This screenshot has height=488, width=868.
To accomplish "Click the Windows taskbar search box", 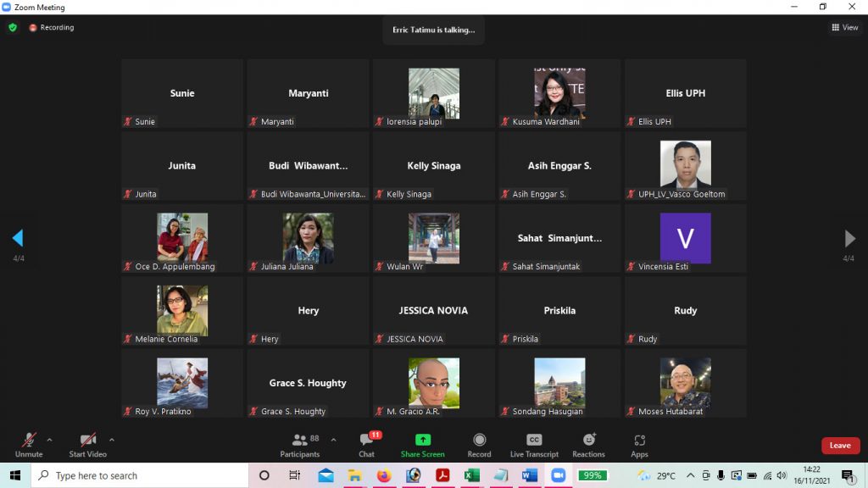I will click(140, 475).
